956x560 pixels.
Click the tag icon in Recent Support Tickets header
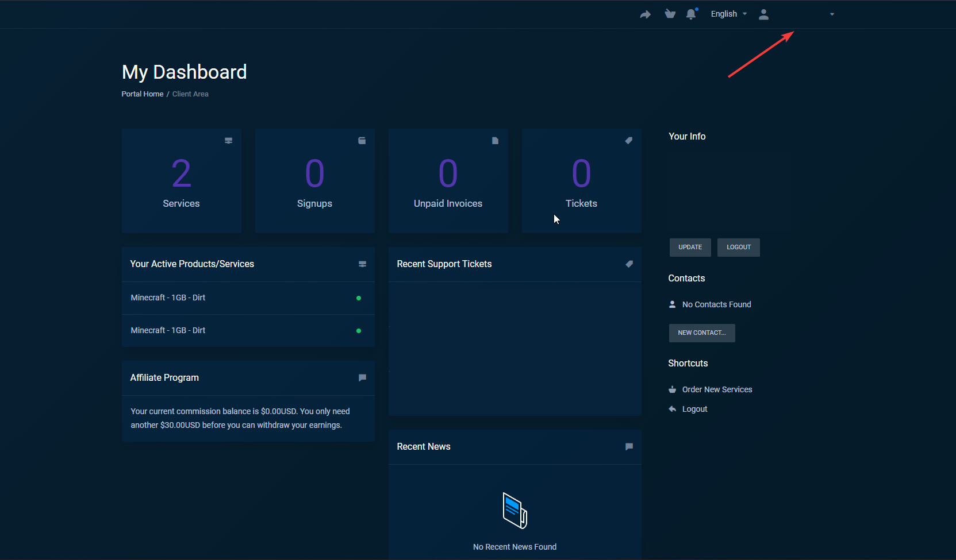(x=629, y=264)
